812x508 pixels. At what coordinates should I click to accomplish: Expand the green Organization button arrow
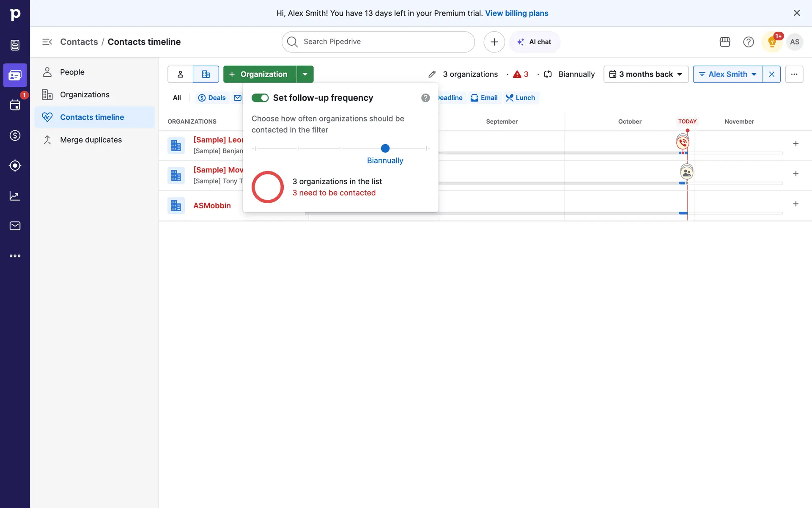coord(305,74)
